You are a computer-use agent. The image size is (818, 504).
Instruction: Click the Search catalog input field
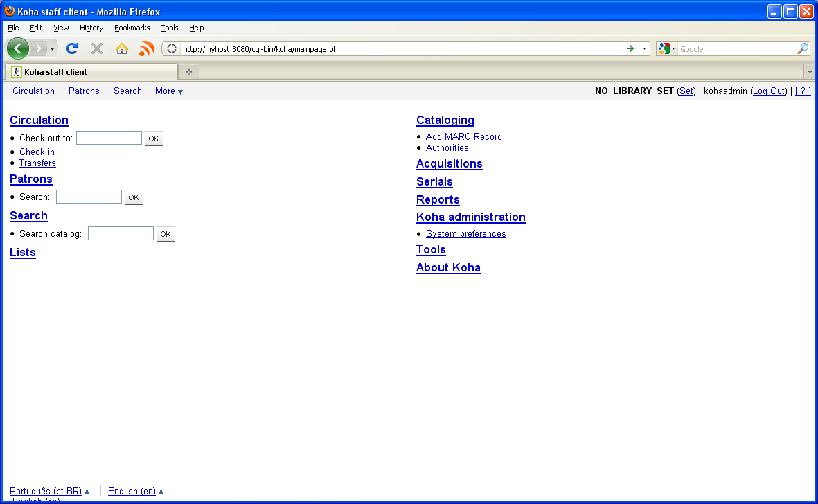pyautogui.click(x=121, y=234)
